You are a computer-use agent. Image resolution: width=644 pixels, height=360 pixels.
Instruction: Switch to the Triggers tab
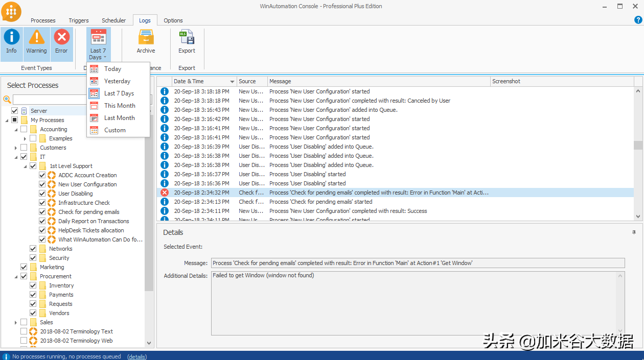point(79,20)
